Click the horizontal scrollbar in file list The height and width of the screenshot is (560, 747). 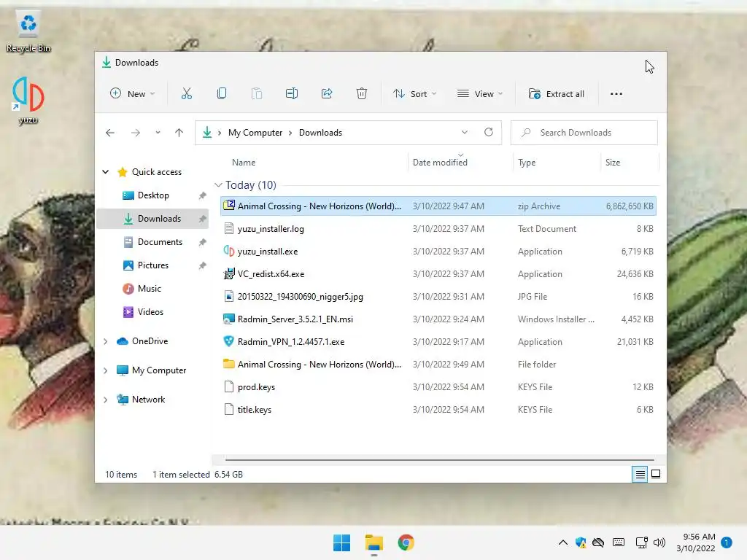click(x=439, y=460)
